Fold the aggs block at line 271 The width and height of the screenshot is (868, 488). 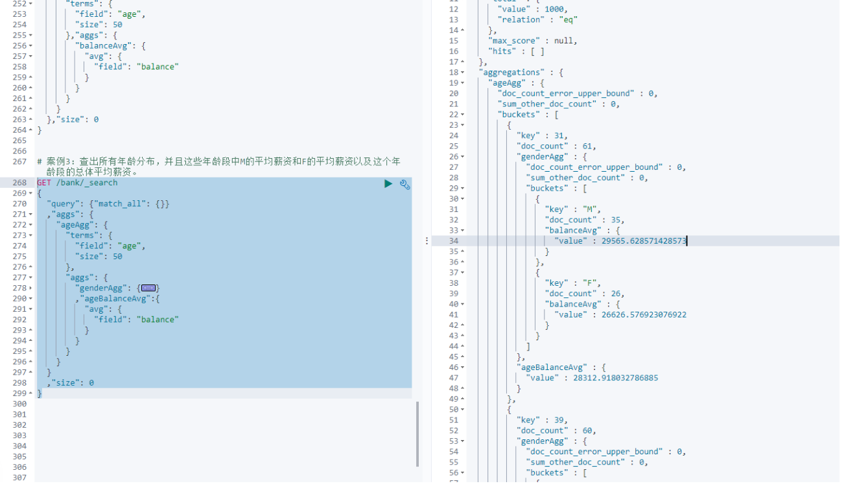click(32, 214)
